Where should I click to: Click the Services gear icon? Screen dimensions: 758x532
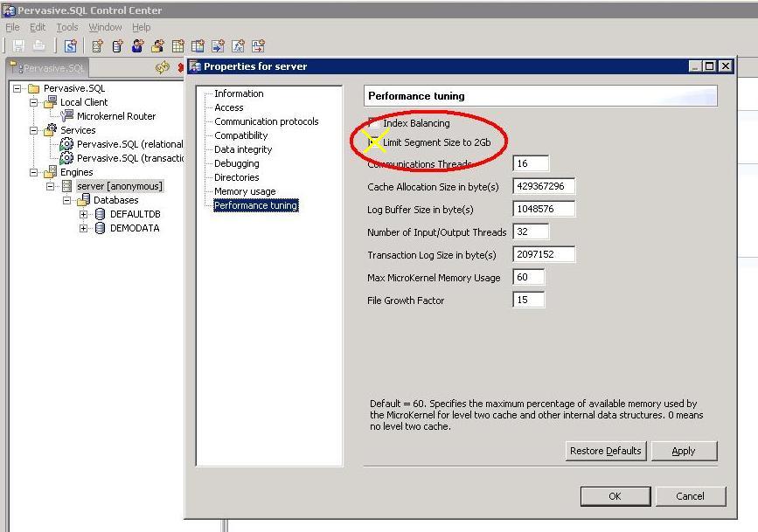pyautogui.click(x=51, y=129)
